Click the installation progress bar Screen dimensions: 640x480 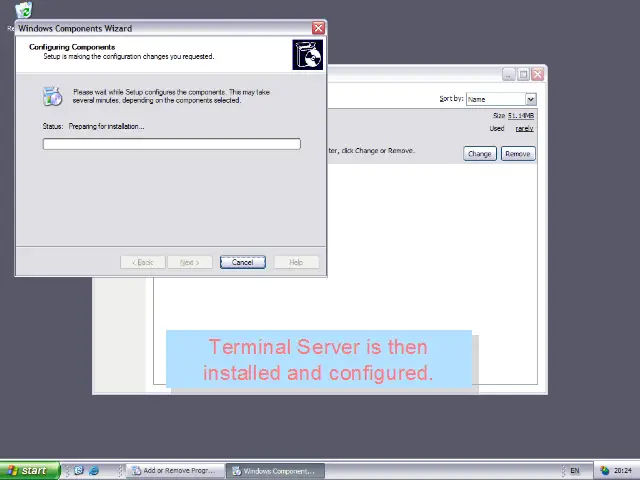pos(171,144)
